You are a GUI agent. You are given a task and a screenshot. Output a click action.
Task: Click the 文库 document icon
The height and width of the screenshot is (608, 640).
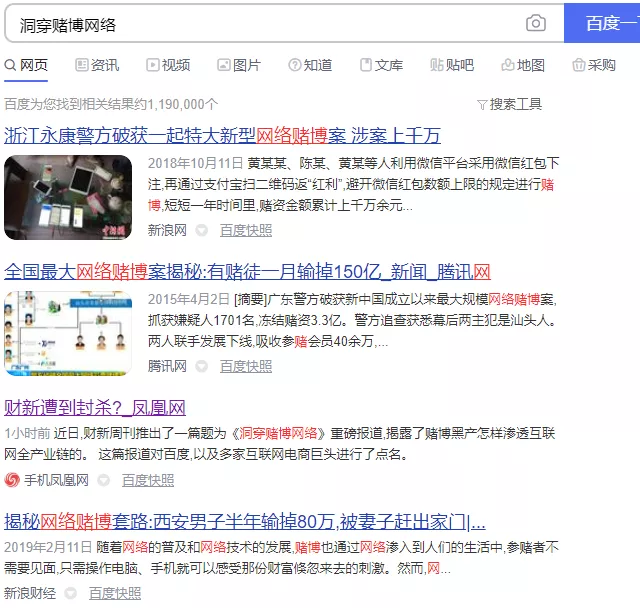pos(366,65)
